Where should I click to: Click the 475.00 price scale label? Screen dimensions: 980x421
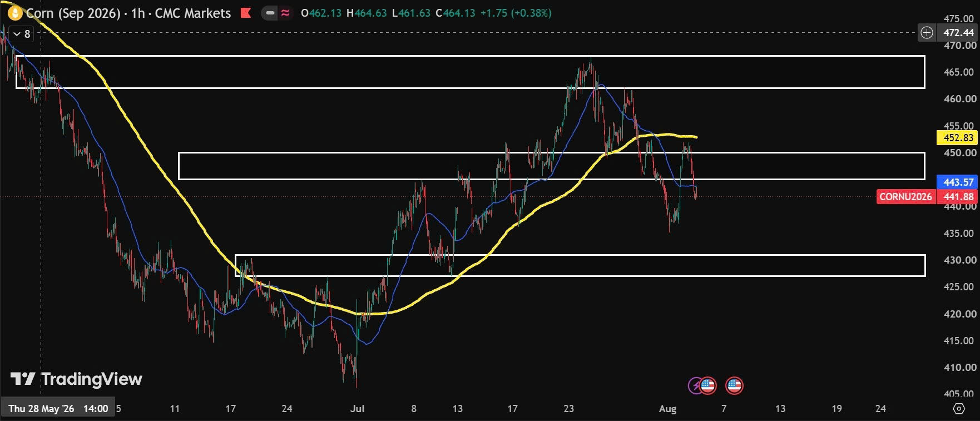pyautogui.click(x=958, y=18)
